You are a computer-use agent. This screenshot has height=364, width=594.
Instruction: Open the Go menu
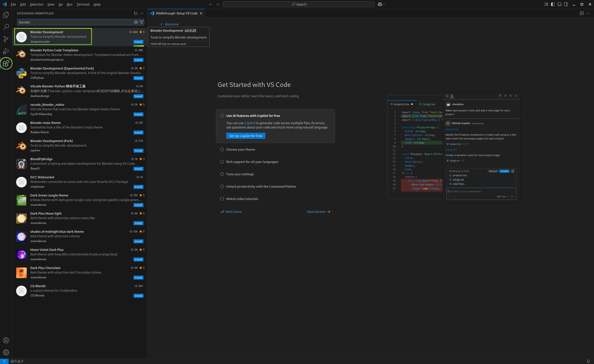pyautogui.click(x=61, y=4)
